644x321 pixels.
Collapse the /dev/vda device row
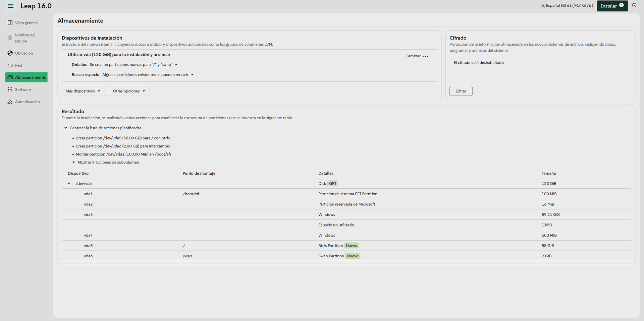pyautogui.click(x=69, y=184)
